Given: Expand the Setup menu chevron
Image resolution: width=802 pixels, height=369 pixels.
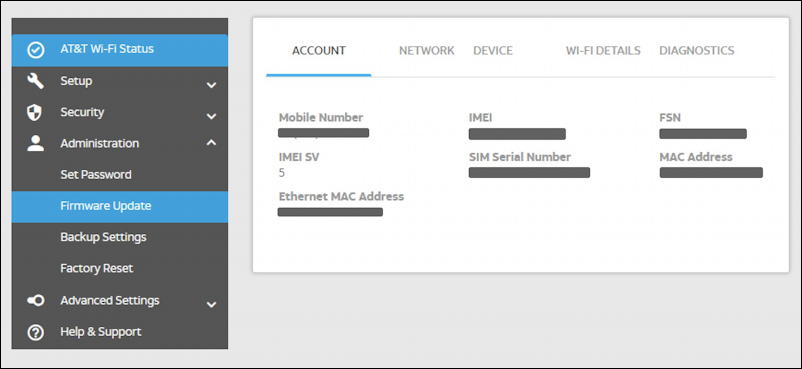Looking at the screenshot, I should click(x=211, y=85).
